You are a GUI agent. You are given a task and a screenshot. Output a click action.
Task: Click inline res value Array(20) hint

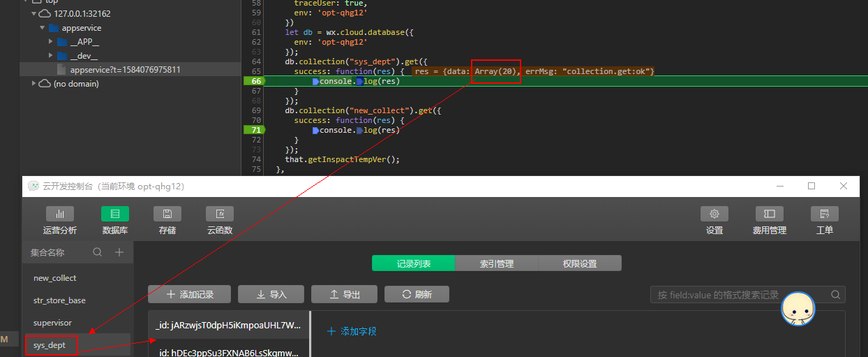click(495, 71)
